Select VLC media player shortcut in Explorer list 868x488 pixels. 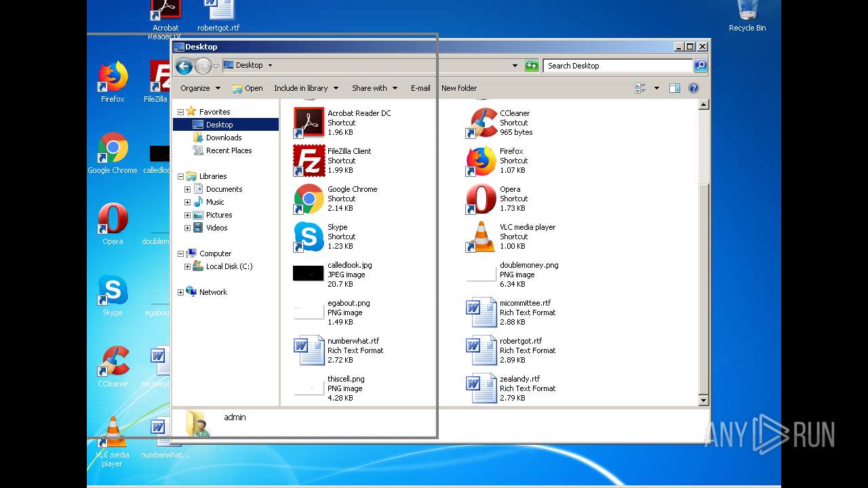(481, 236)
